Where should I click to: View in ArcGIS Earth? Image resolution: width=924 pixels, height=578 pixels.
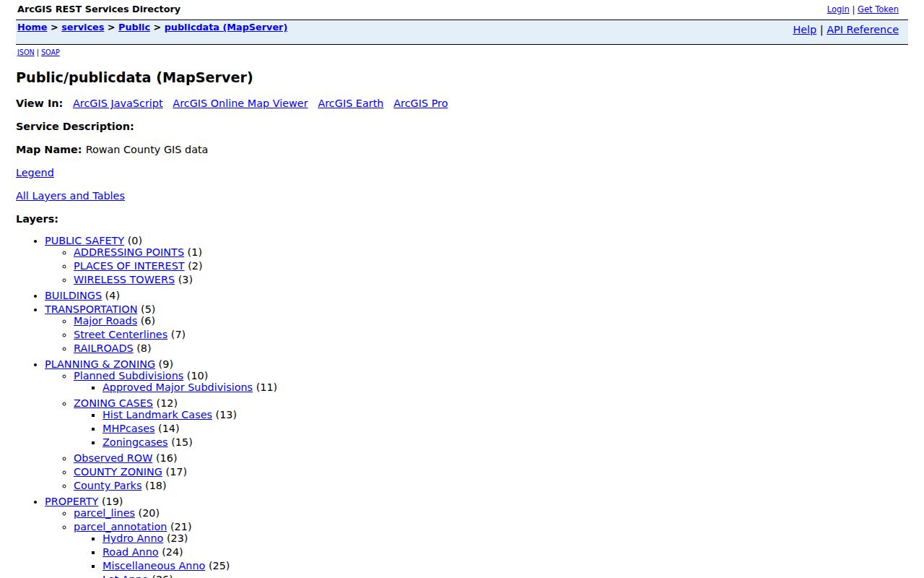[x=351, y=103]
